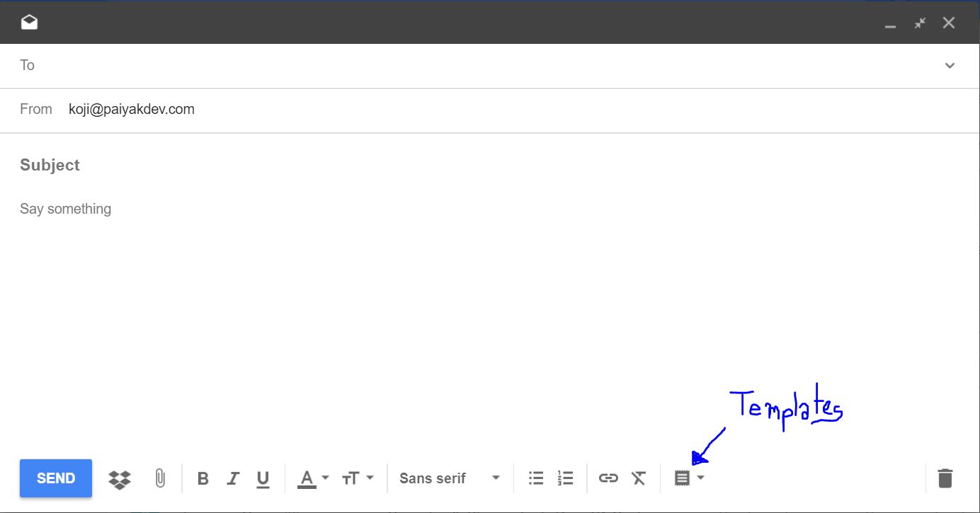Click the open envelope icon in header

[x=29, y=23]
